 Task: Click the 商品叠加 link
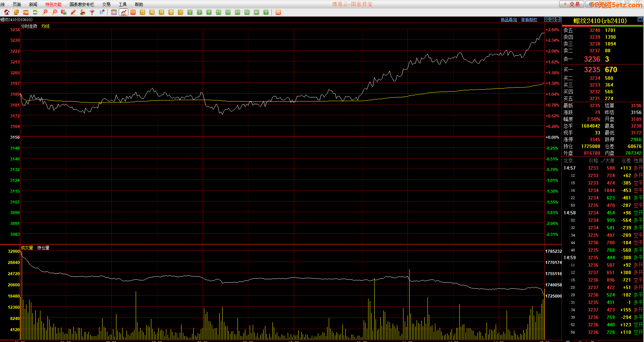click(509, 20)
